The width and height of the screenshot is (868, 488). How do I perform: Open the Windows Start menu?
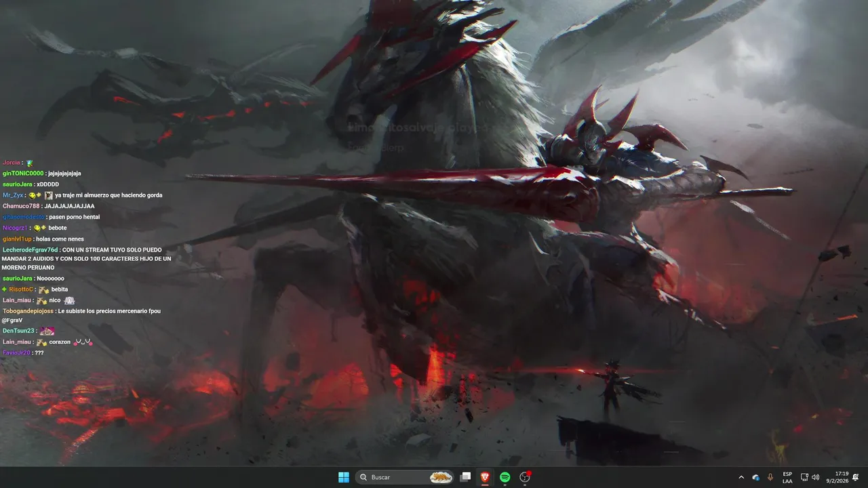tap(344, 477)
